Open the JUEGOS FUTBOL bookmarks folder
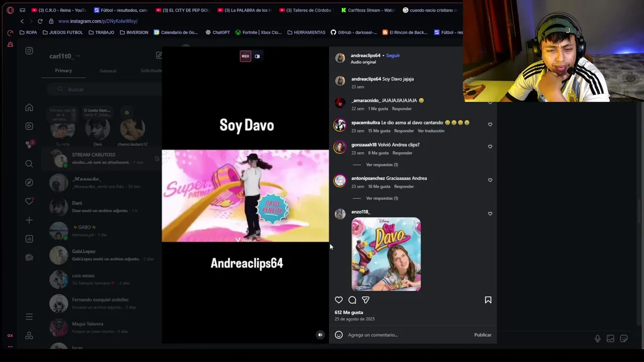This screenshot has height=362, width=644. point(63,32)
